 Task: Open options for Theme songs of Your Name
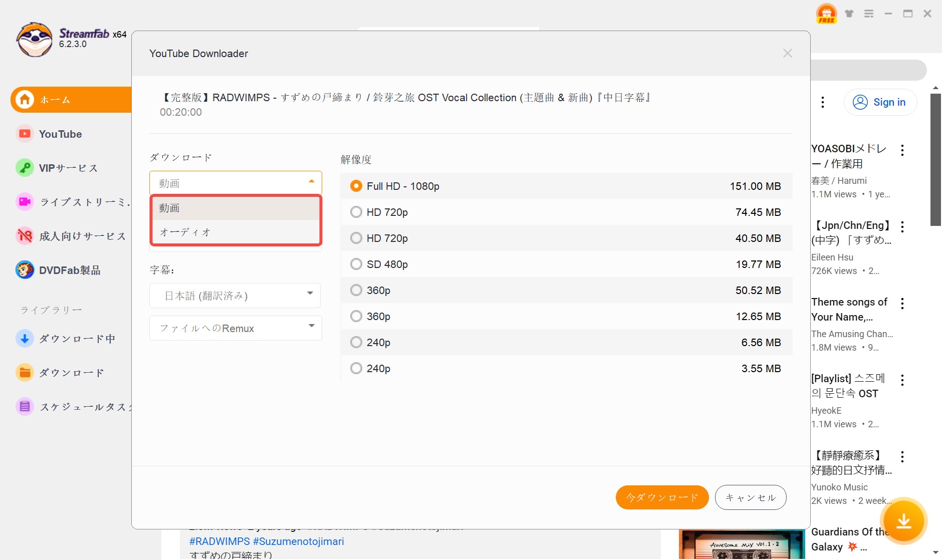point(902,304)
